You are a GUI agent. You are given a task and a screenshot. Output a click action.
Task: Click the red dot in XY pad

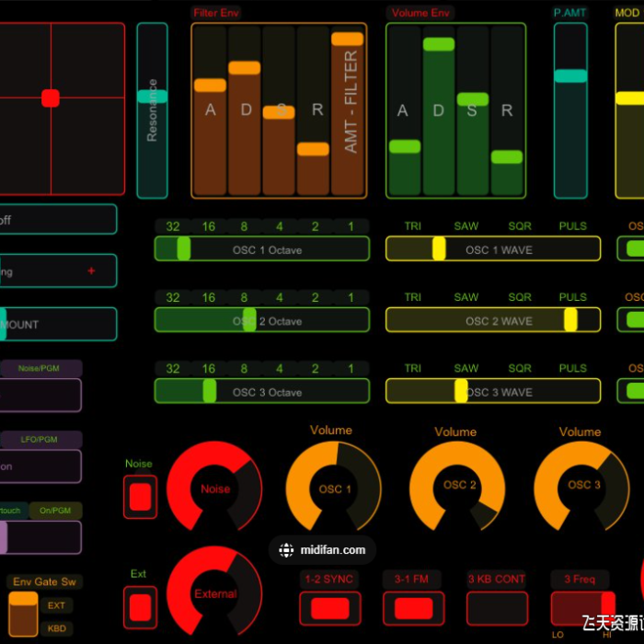[x=51, y=98]
